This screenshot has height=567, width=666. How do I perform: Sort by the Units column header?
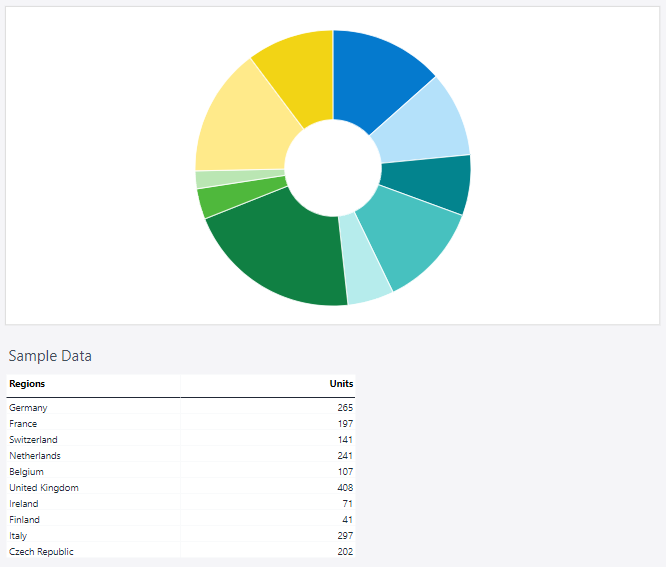(341, 384)
